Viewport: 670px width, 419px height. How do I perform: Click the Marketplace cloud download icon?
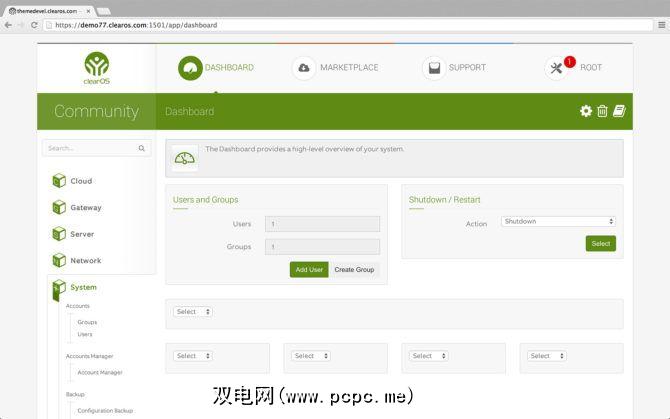pos(304,67)
